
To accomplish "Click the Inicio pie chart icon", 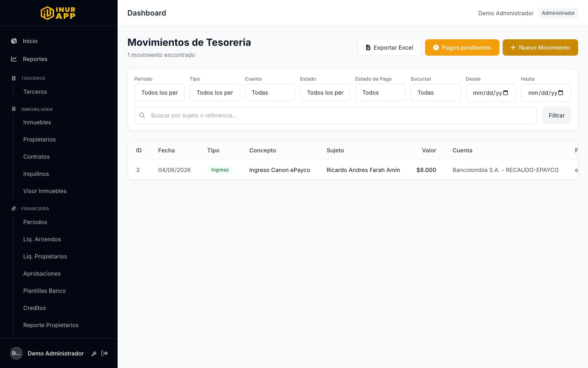I will 14,41.
